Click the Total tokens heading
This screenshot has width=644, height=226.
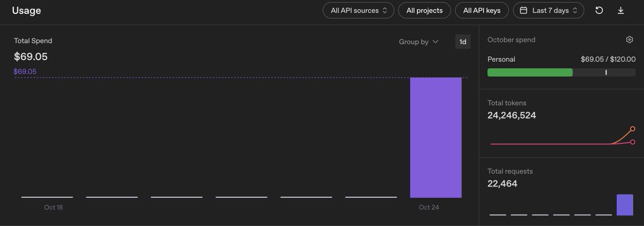pyautogui.click(x=507, y=103)
